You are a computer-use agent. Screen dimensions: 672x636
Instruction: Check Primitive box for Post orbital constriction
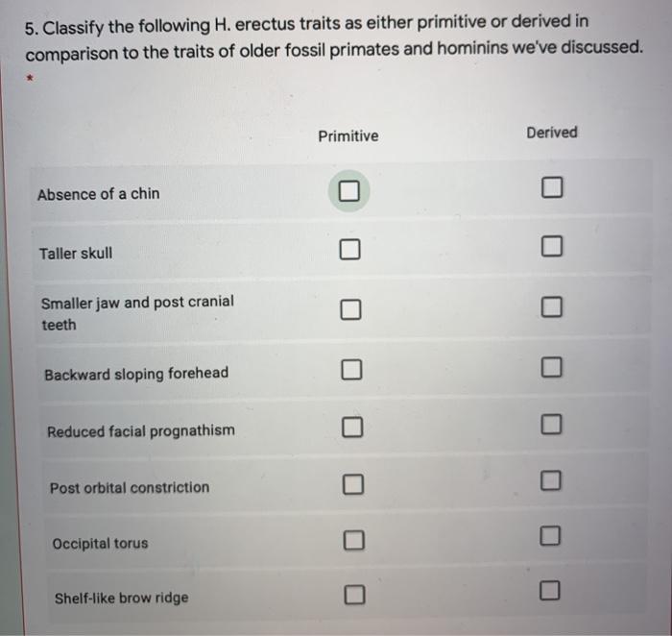(x=353, y=484)
